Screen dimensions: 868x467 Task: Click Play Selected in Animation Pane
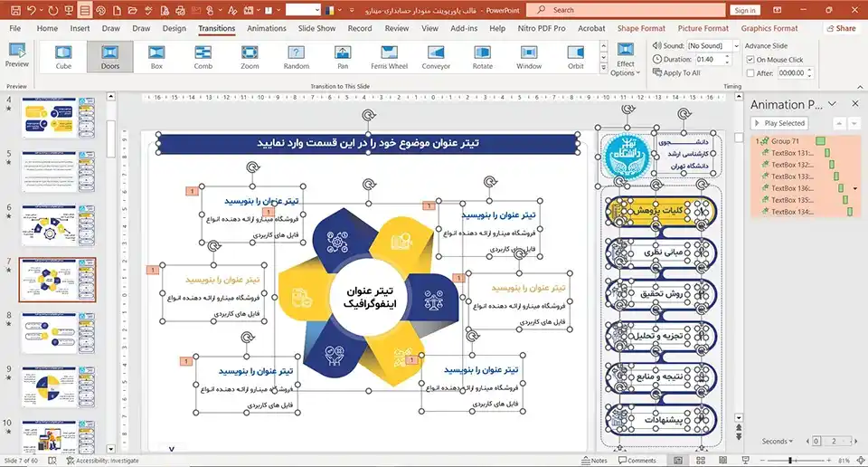pyautogui.click(x=780, y=123)
